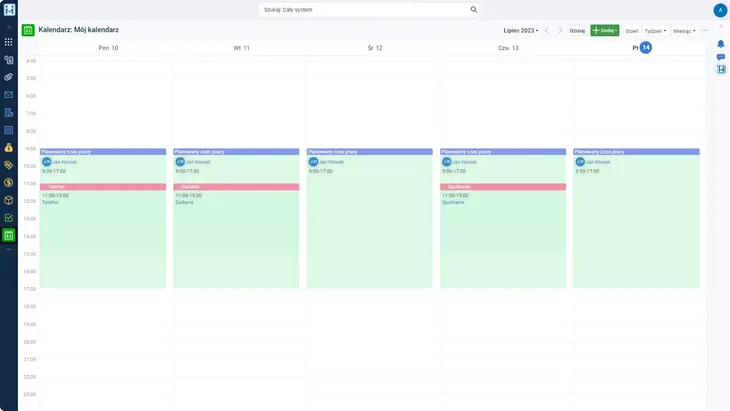Click the paperclip attachments icon in sidebar
Screen dimensions: 730x411
(9, 77)
